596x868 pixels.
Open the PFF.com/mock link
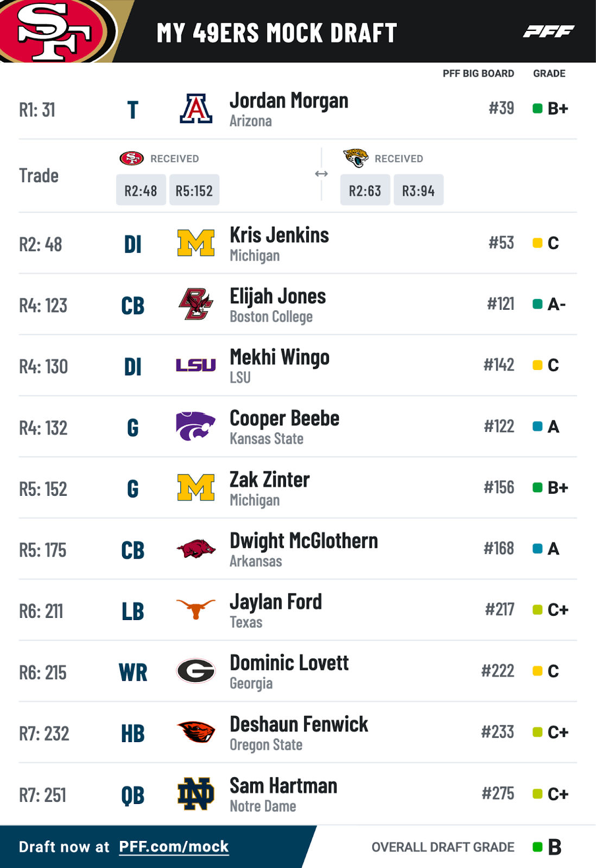click(174, 847)
